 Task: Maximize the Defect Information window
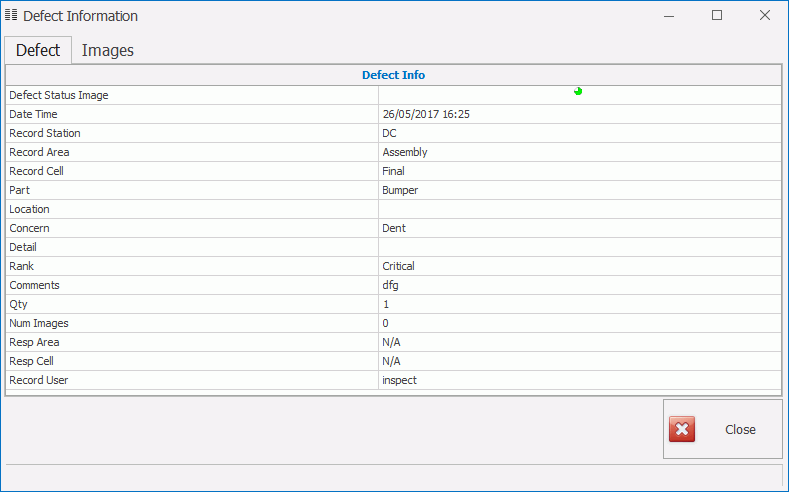717,16
